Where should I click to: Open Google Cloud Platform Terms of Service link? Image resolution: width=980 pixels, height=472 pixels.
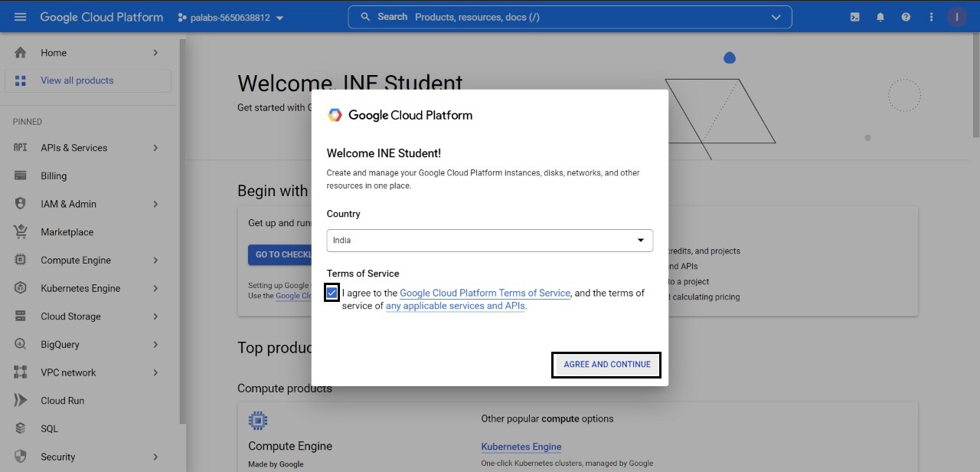tap(485, 293)
